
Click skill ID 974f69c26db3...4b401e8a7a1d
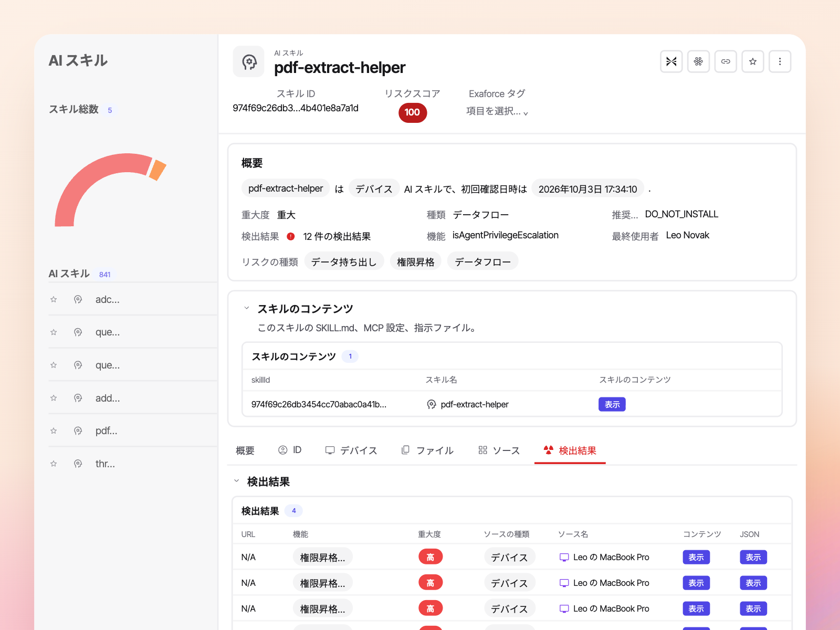pos(296,108)
